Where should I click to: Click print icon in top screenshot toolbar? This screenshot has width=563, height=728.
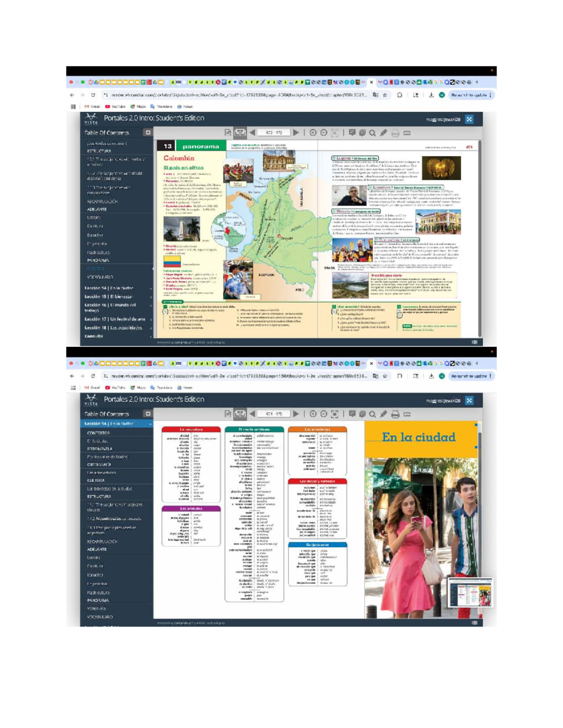396,133
